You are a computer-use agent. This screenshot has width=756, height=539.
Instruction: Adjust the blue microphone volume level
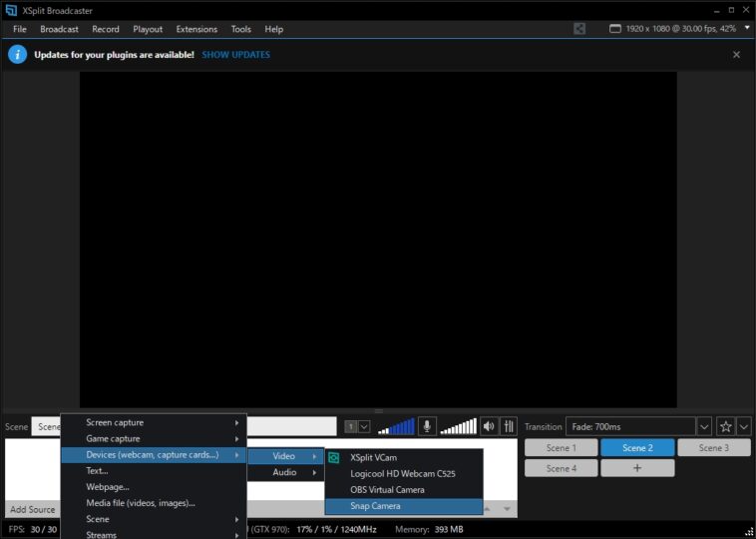click(x=396, y=426)
